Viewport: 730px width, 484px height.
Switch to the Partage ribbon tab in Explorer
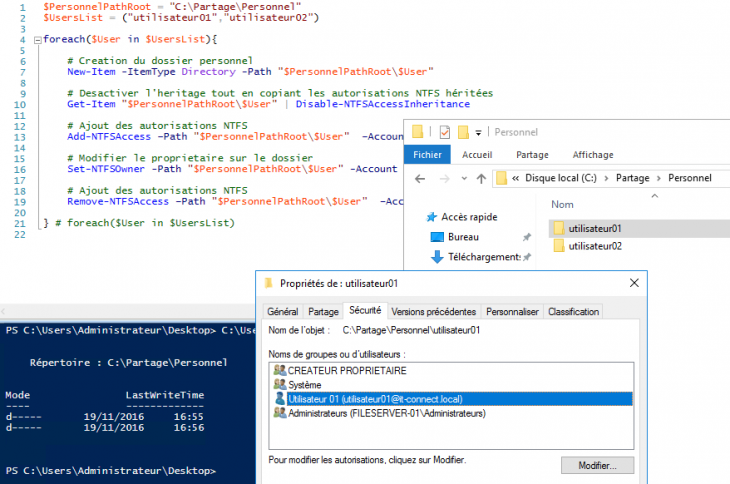pos(532,155)
